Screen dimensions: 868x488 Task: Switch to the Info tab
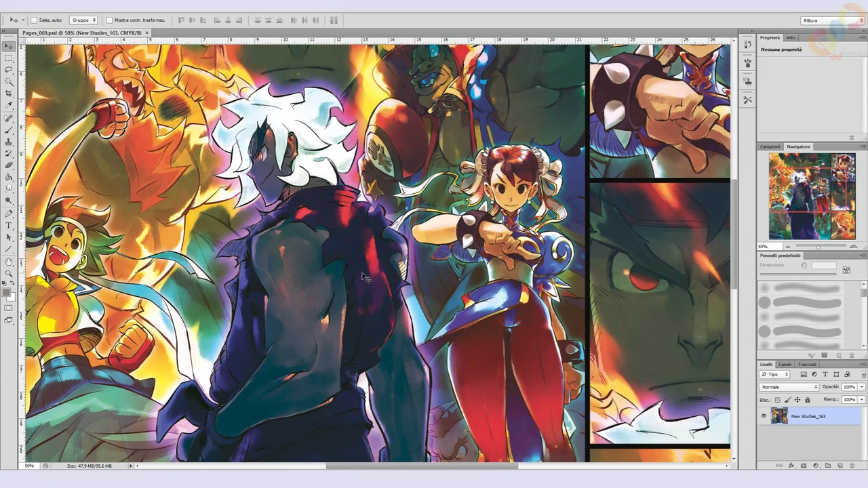tap(791, 38)
